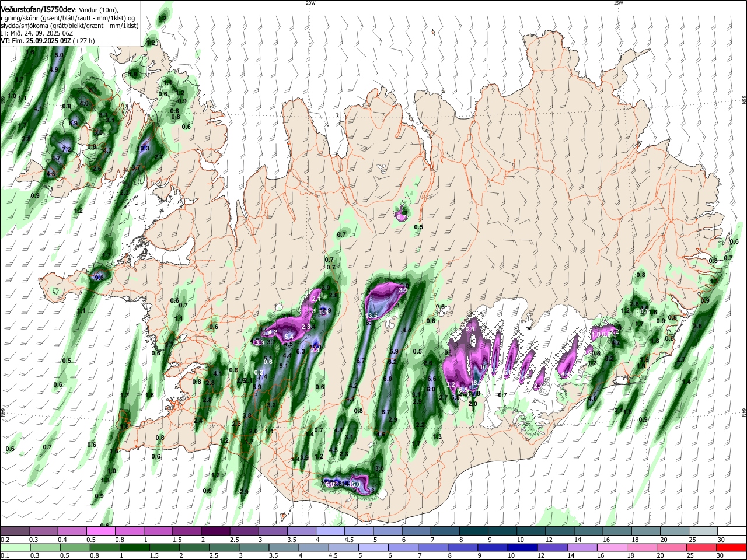The image size is (747, 560).
Task: Select darkest green rain swatch between 1 and 1.5
Action: click(x=134, y=547)
